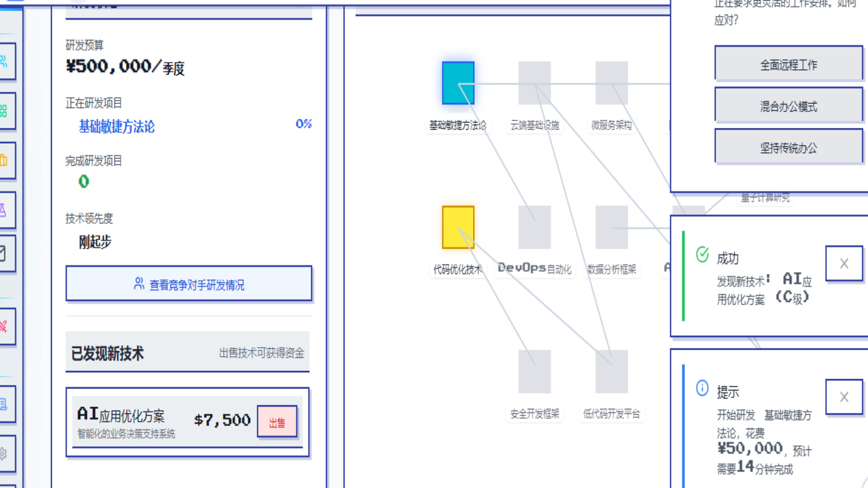
Task: Dismiss the 成功 notification
Action: [844, 263]
